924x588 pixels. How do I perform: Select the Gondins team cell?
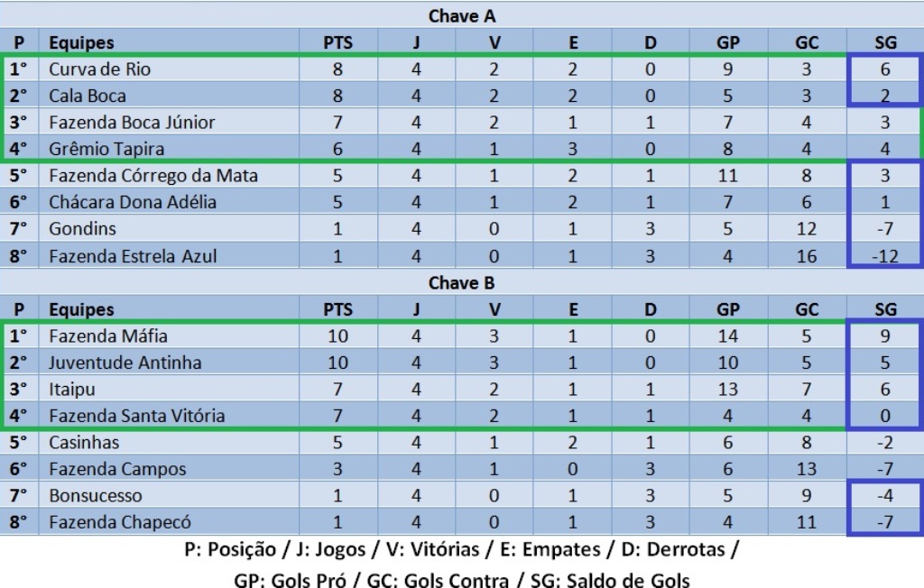(82, 228)
